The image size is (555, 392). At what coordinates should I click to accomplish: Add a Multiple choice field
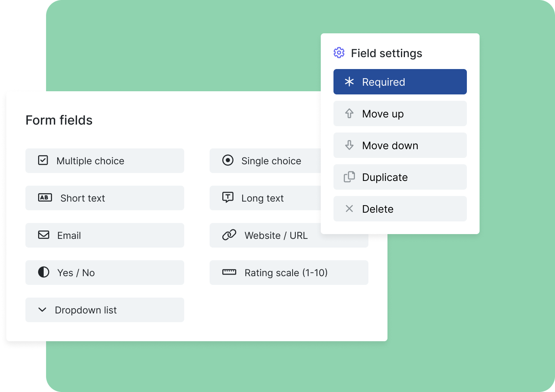[105, 161]
